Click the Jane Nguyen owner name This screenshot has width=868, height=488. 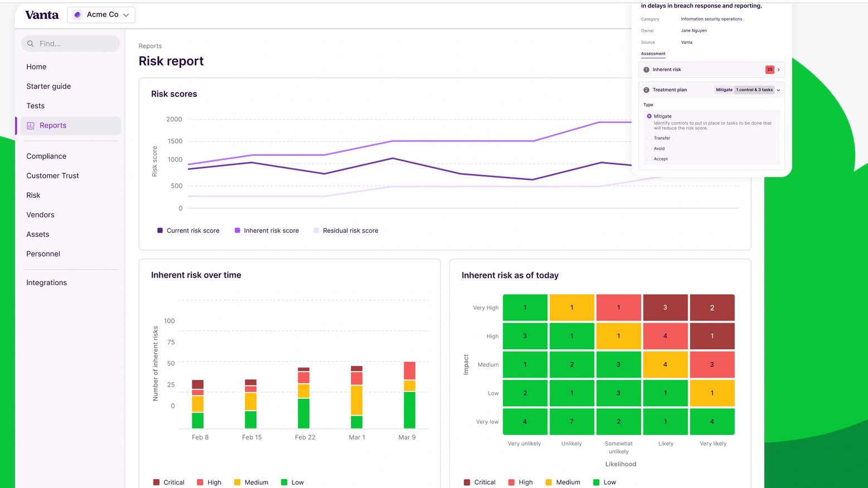pyautogui.click(x=694, y=31)
